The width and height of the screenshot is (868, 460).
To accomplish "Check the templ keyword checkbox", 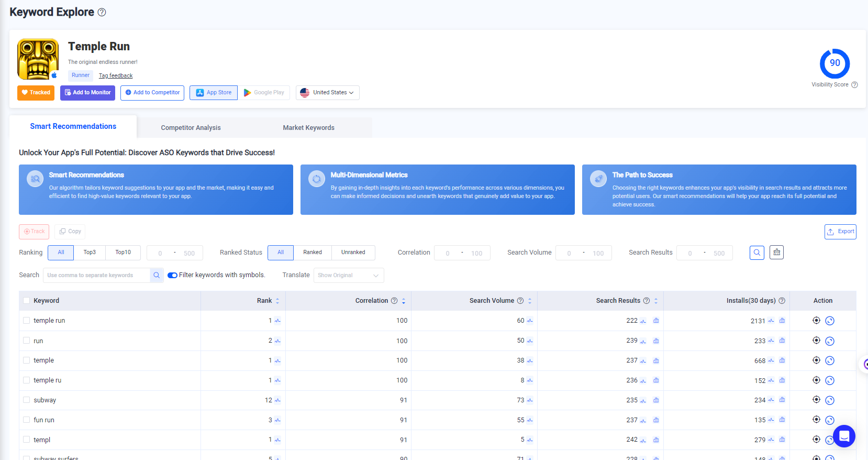I will coord(27,440).
